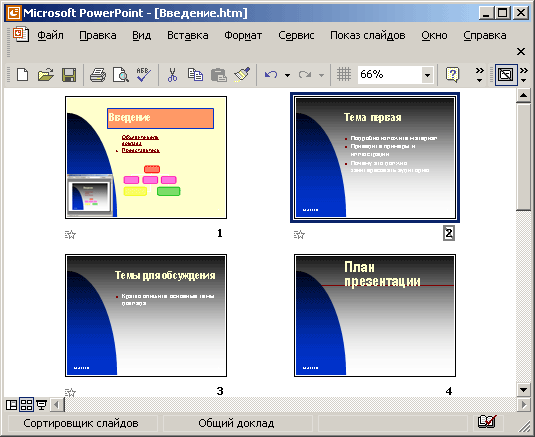Run spell check with the ABC checkmark icon

point(144,75)
